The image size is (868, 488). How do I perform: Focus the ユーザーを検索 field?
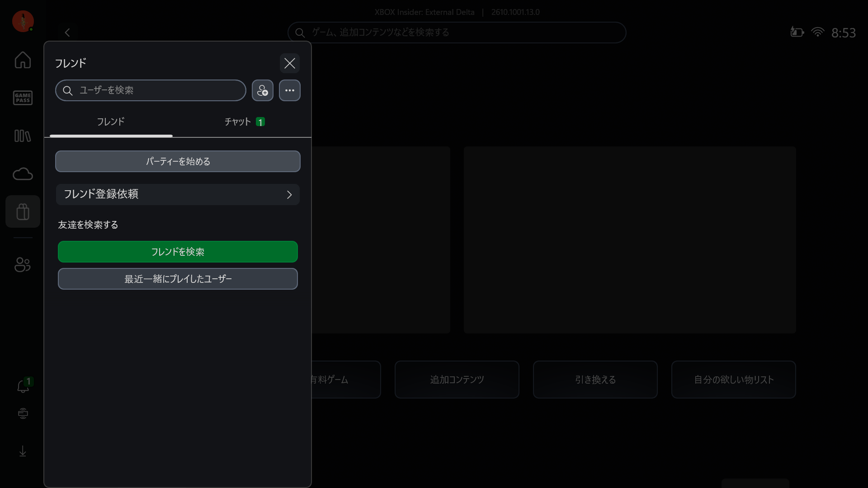point(151,90)
